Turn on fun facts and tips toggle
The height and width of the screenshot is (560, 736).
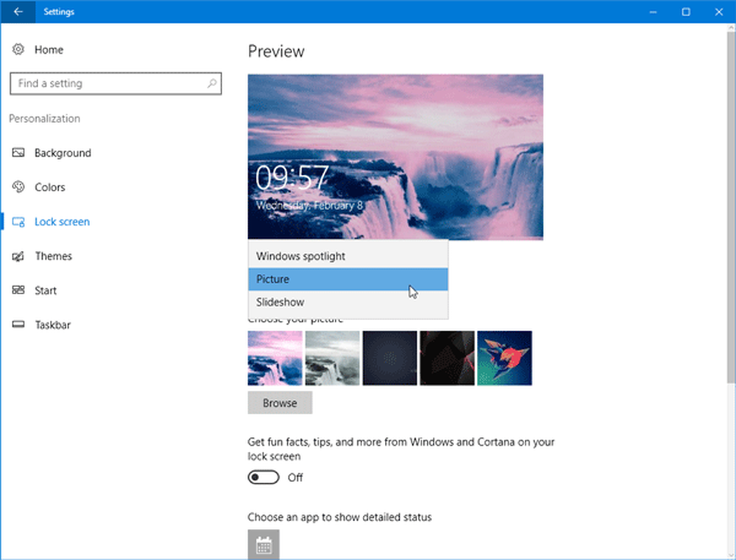pos(263,478)
